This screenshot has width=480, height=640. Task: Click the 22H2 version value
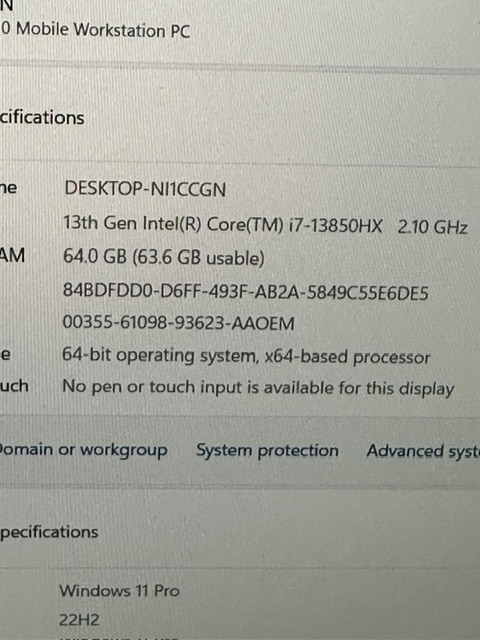click(x=79, y=620)
